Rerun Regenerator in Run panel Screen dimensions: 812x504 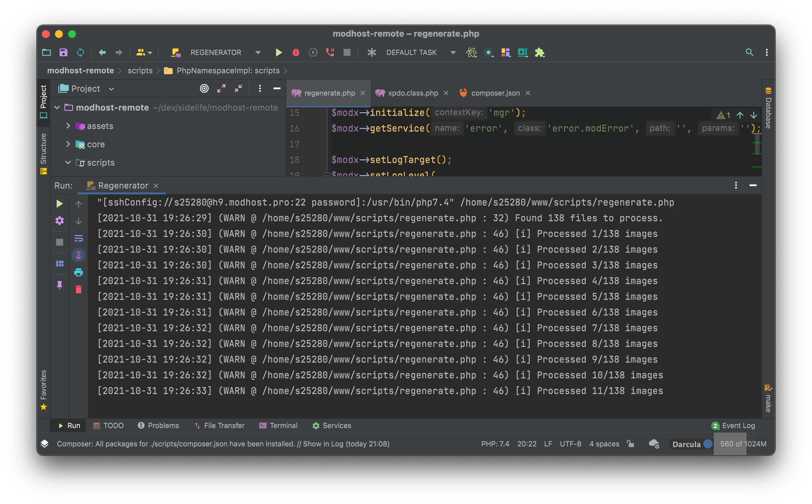click(59, 204)
